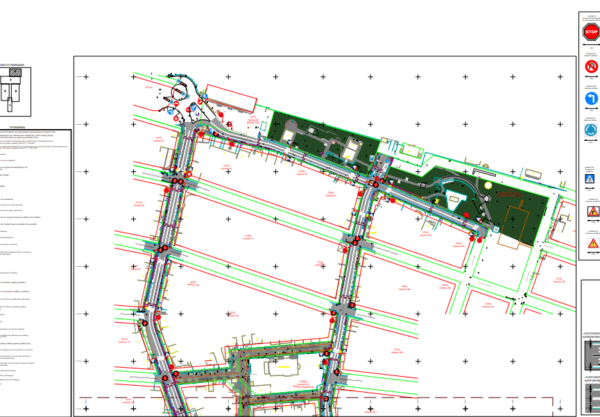Click the pedestrian crossing sign in legend
Viewport: 600px width, 417px height.
(590, 179)
